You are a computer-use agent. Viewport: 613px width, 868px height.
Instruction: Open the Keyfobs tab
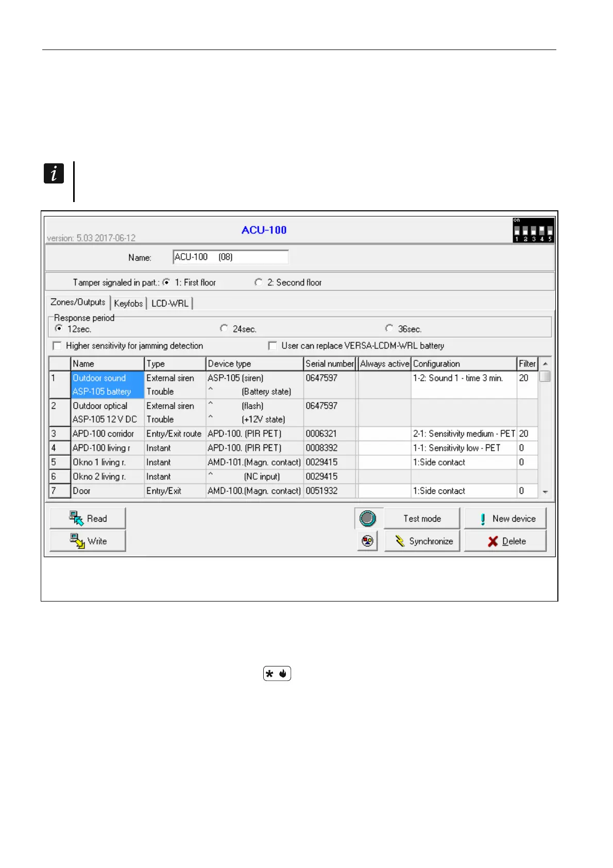128,304
